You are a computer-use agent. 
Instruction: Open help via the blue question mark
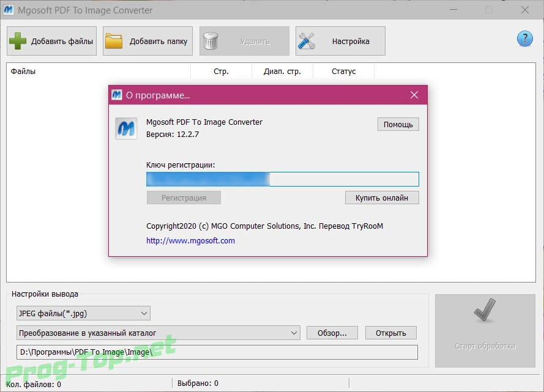(x=524, y=39)
